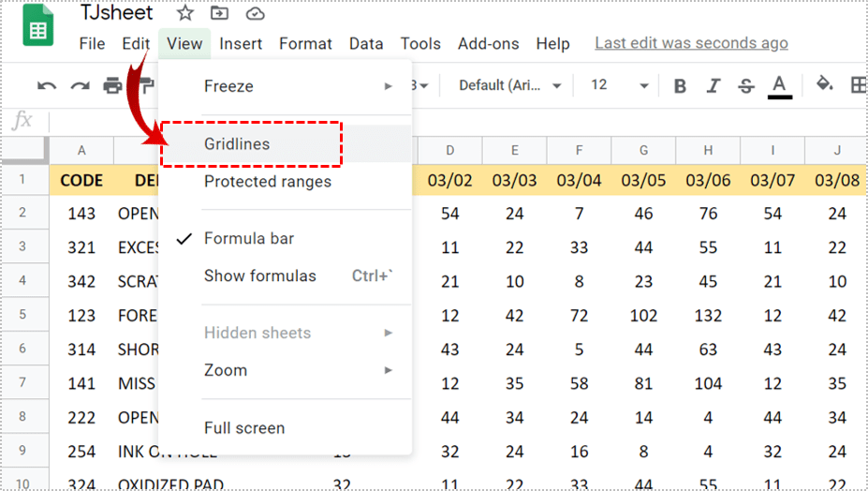Open the font size 12 dropdown
Viewport: 868px width, 491px height.
pos(619,85)
